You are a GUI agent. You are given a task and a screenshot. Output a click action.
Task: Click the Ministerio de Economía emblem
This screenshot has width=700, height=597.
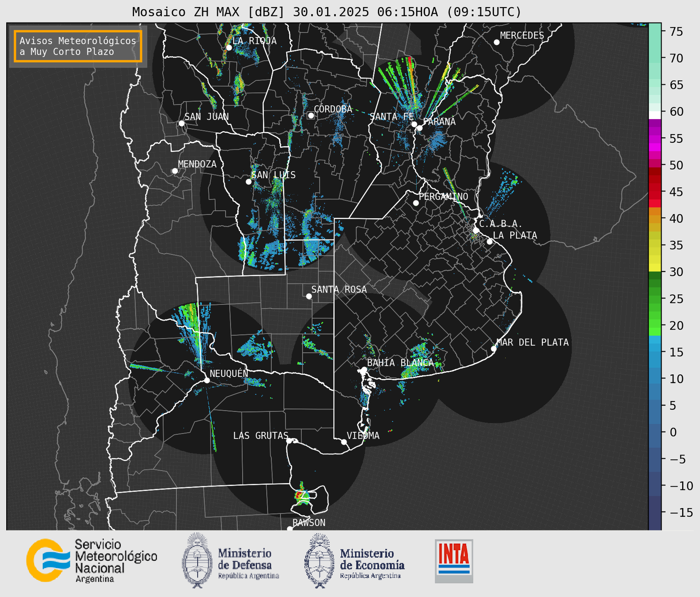tap(319, 561)
